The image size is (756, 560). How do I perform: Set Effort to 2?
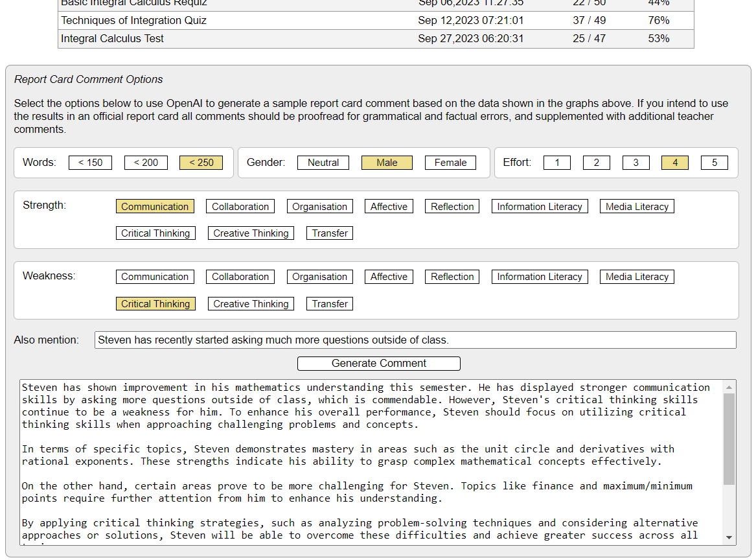597,163
